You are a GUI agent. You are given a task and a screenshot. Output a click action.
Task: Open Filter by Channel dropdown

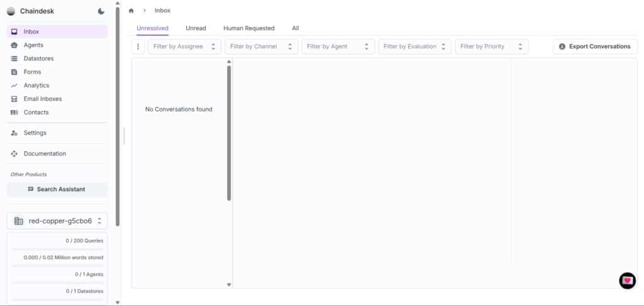point(261,47)
